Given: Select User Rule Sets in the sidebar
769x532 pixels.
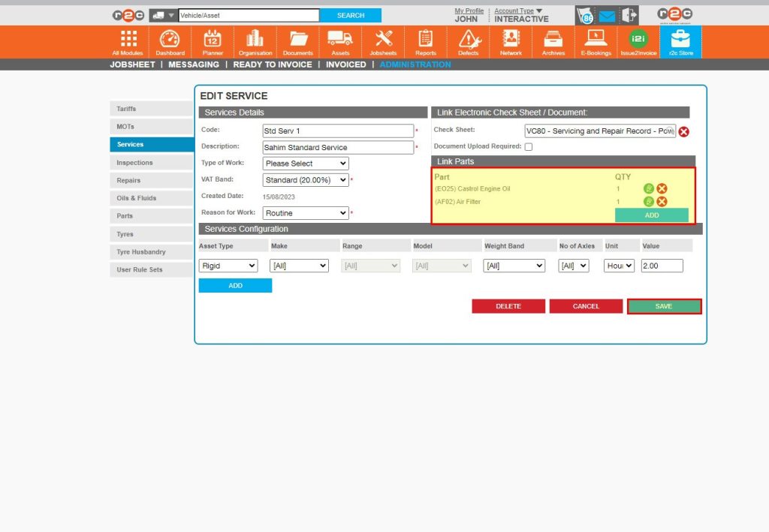Looking at the screenshot, I should tap(152, 269).
